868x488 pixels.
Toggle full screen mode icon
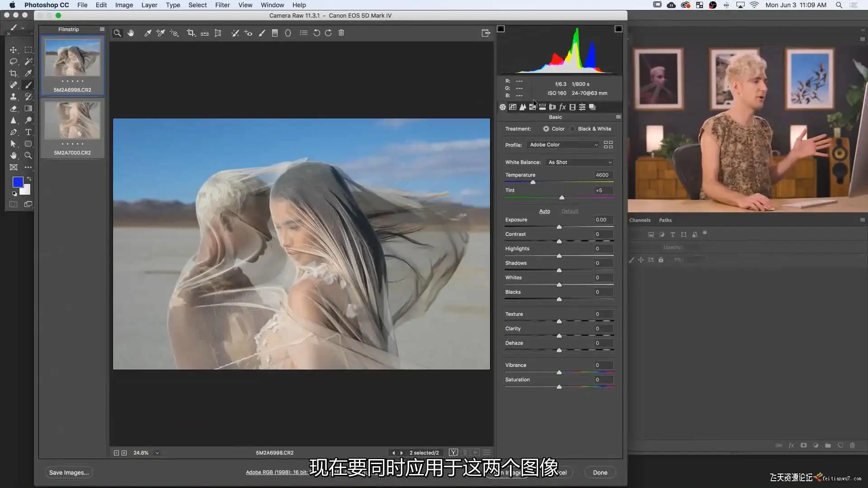486,33
